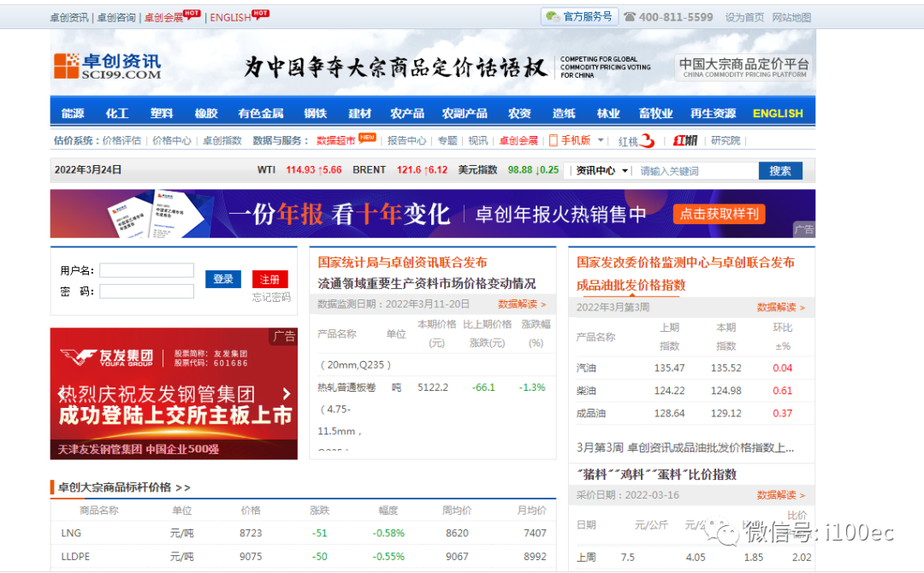
Task: Open the 建材 navigation item
Action: pos(360,113)
